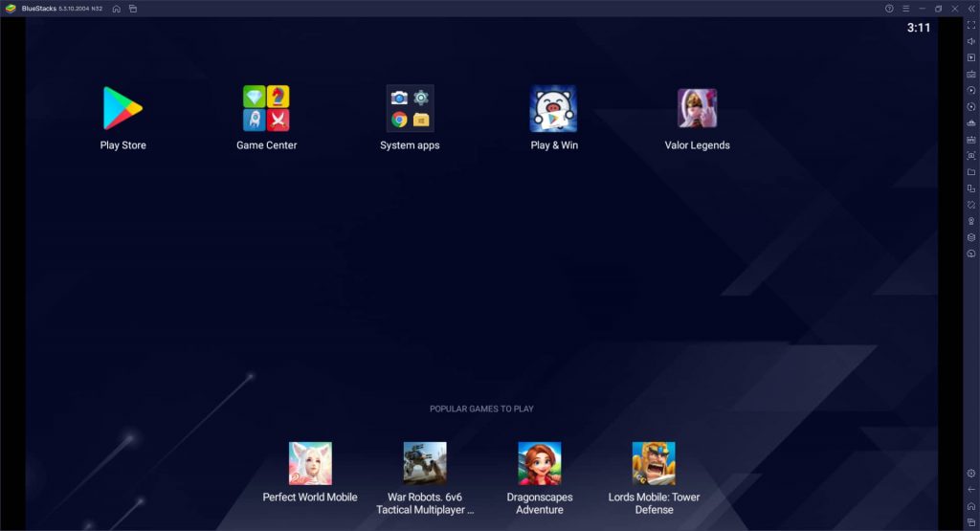Image resolution: width=980 pixels, height=531 pixels.
Task: Click the volume speaker icon in sidebar
Action: [x=971, y=41]
